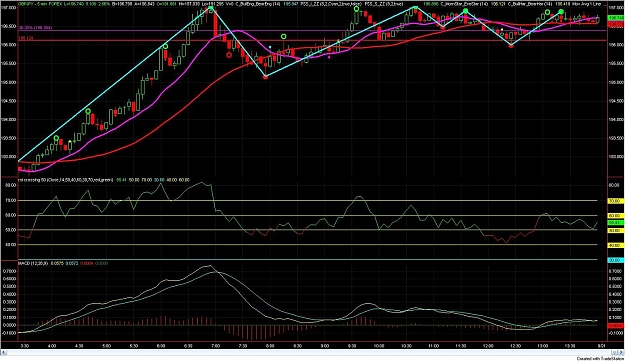Click the horizontal scrollbar left arrow
Screen dimensions: 625x361
(4, 353)
